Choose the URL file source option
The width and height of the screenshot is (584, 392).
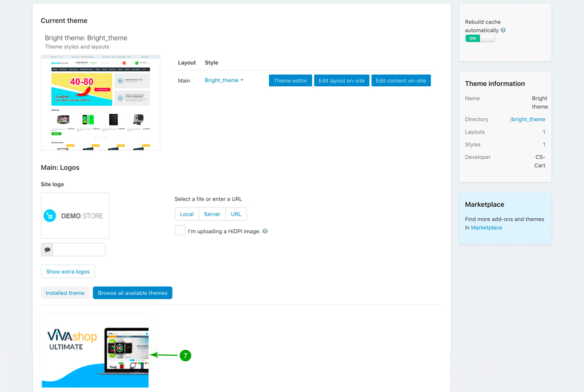236,214
